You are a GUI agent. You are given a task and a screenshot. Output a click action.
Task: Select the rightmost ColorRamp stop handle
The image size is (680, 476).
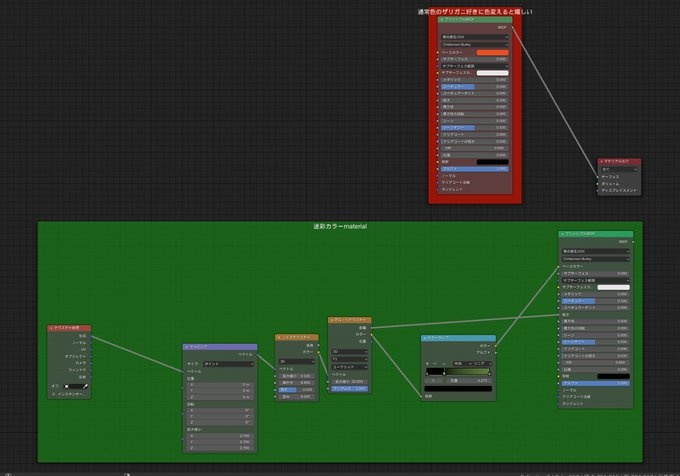pyautogui.click(x=490, y=373)
